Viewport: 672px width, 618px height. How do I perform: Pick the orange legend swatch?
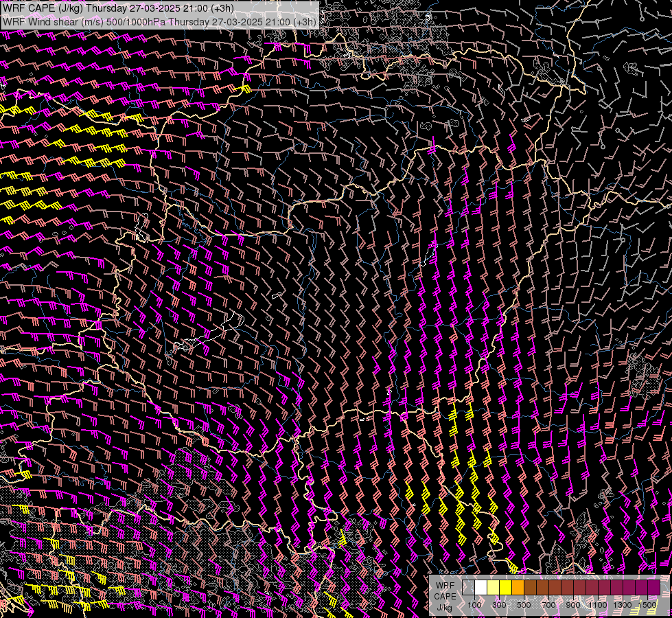tap(518, 588)
